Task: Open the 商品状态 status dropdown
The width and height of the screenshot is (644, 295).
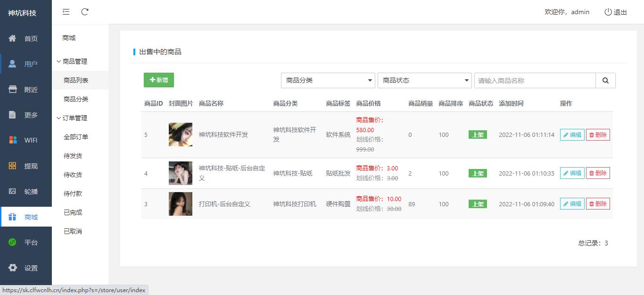Action: (x=424, y=80)
